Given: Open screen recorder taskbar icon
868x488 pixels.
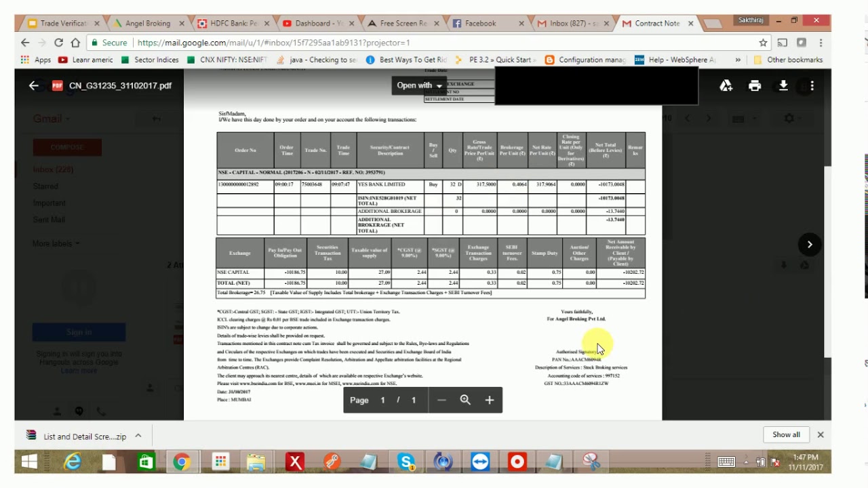Looking at the screenshot, I should point(517,462).
